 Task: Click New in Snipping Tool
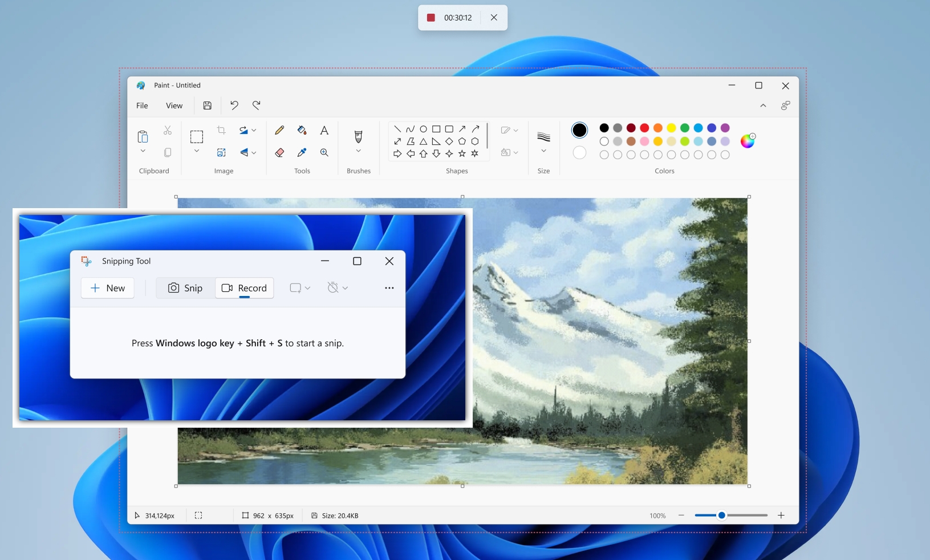click(x=108, y=288)
